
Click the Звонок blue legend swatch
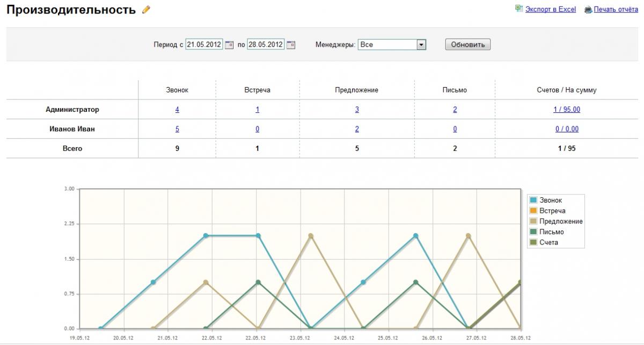[534, 200]
